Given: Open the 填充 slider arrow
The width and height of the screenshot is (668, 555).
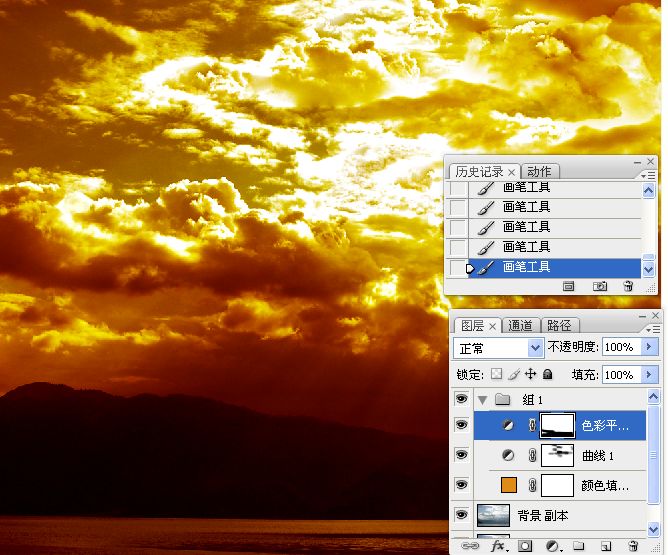Looking at the screenshot, I should [649, 374].
